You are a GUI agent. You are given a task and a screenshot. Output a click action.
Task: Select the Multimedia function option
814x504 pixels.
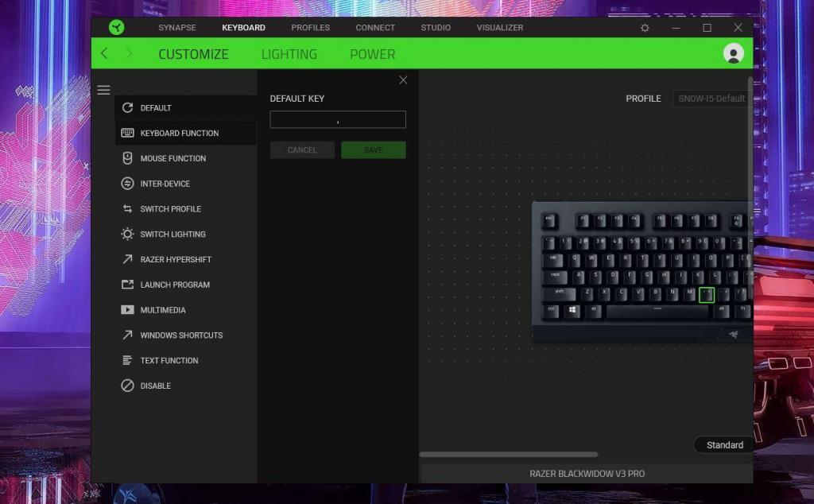(162, 310)
